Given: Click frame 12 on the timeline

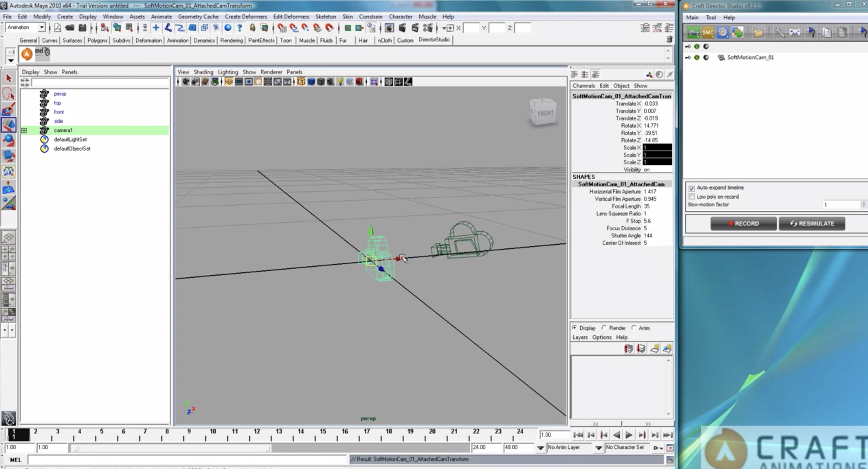Looking at the screenshot, I should [257, 435].
